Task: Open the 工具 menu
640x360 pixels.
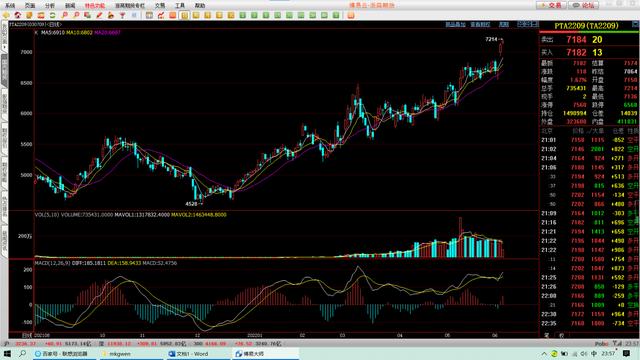Action: (x=180, y=5)
